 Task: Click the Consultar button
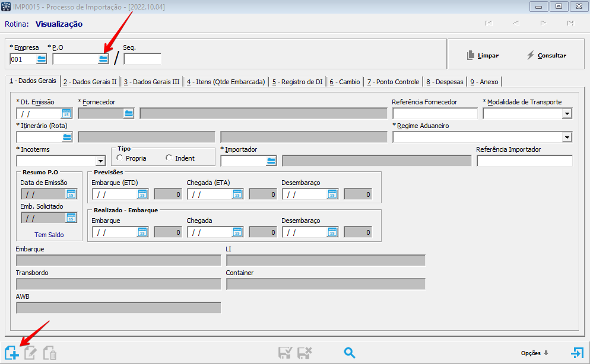pyautogui.click(x=546, y=55)
